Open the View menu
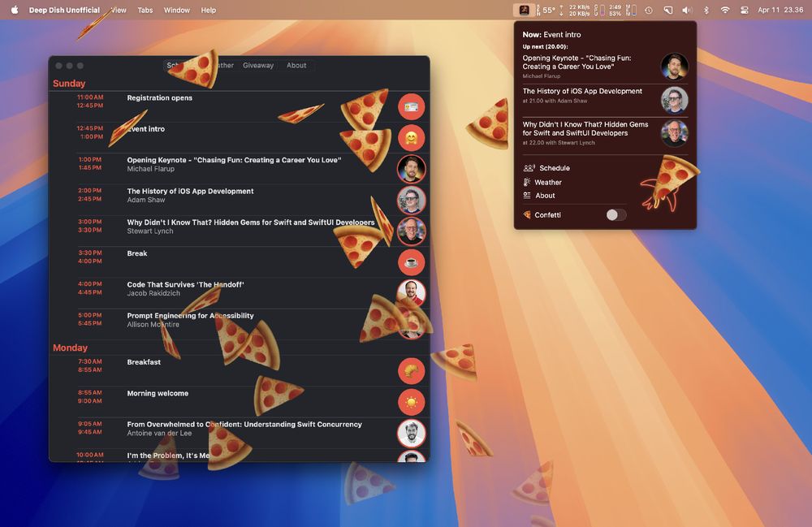 coord(119,10)
